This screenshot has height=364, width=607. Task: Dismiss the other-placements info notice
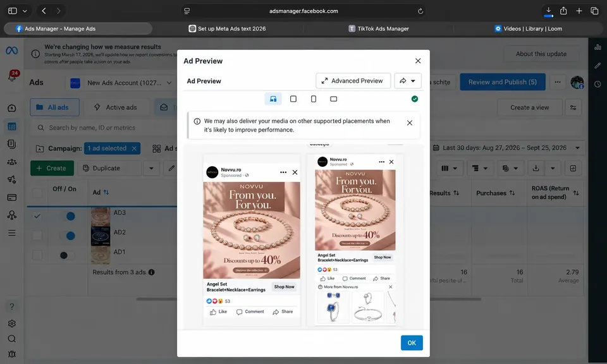(x=410, y=123)
